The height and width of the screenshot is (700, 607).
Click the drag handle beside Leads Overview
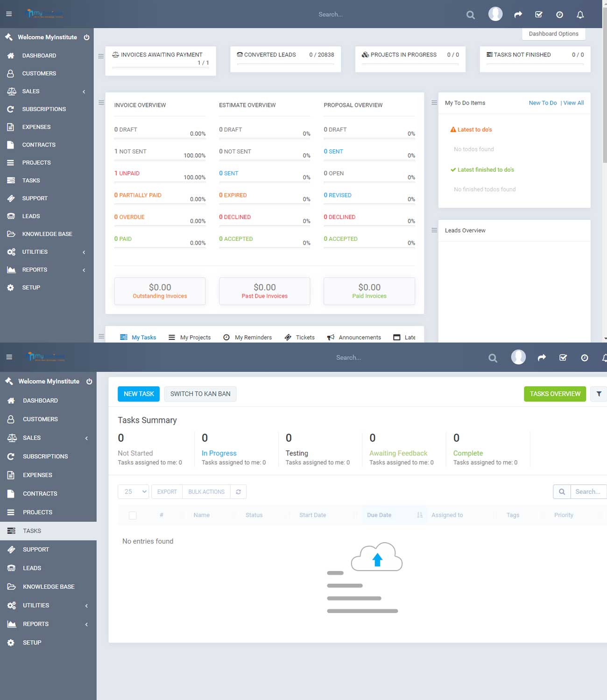coord(434,231)
